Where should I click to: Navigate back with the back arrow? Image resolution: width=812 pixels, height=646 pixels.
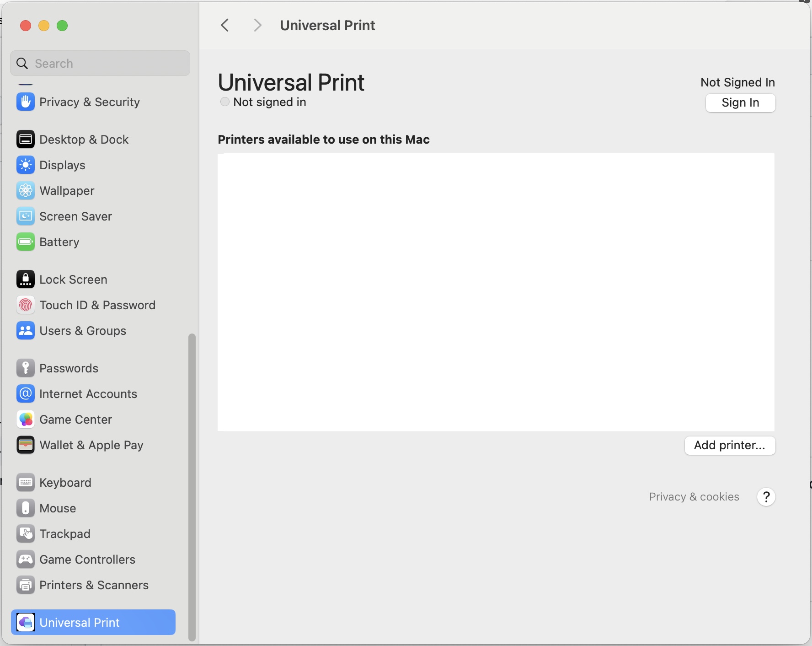pos(224,25)
